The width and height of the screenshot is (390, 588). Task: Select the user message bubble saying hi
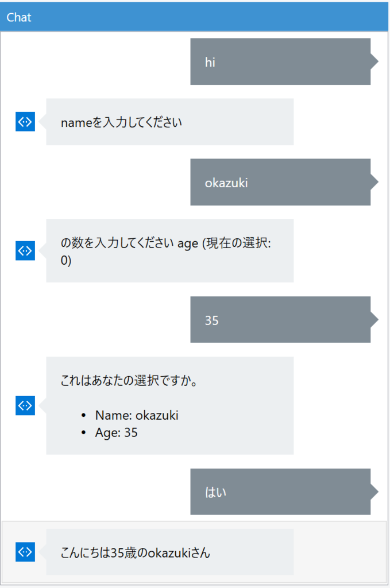pyautogui.click(x=280, y=61)
